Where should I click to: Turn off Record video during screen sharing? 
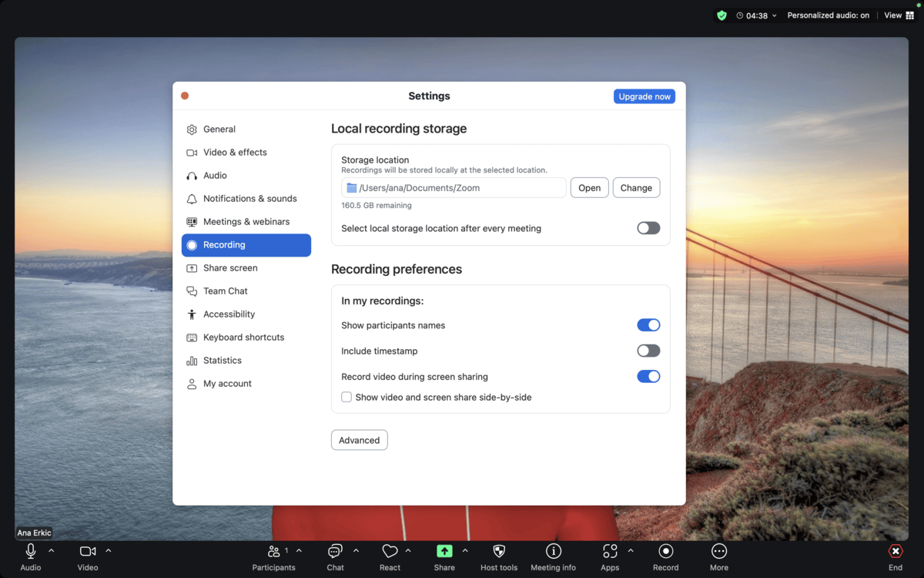click(648, 376)
